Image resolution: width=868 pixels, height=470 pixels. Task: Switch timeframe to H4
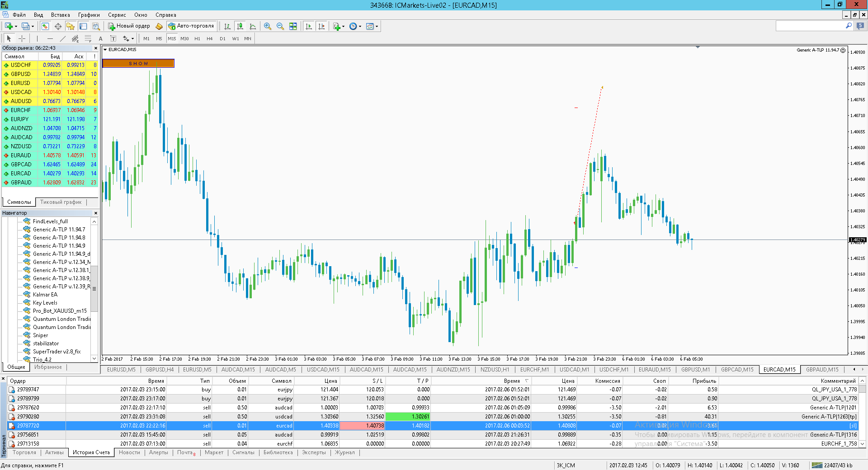(x=210, y=38)
